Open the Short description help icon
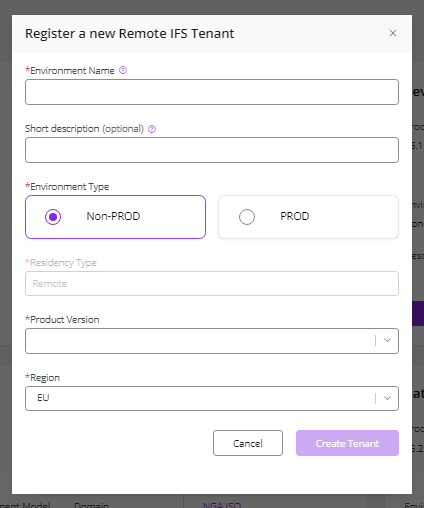The width and height of the screenshot is (424, 508). tap(152, 129)
